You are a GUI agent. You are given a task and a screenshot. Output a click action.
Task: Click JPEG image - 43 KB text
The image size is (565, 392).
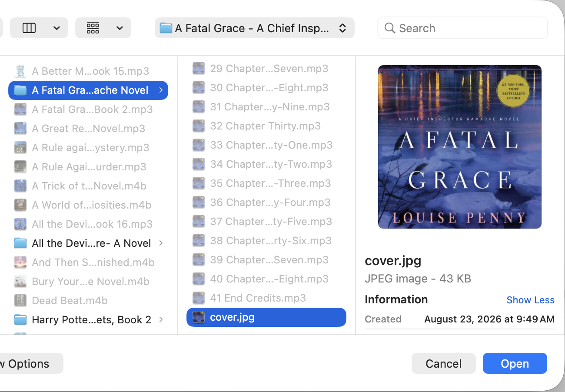click(x=418, y=279)
